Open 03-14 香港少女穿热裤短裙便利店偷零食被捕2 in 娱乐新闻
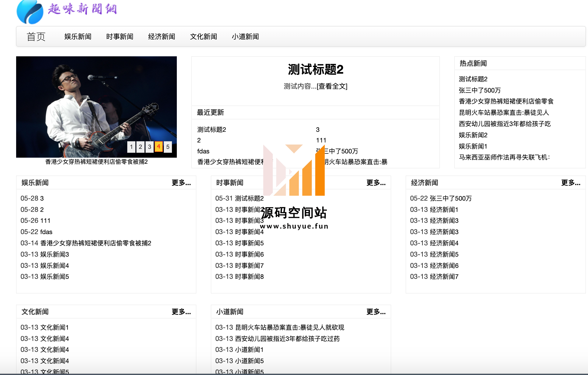Viewport: 588px width, 375px height. [x=86, y=243]
